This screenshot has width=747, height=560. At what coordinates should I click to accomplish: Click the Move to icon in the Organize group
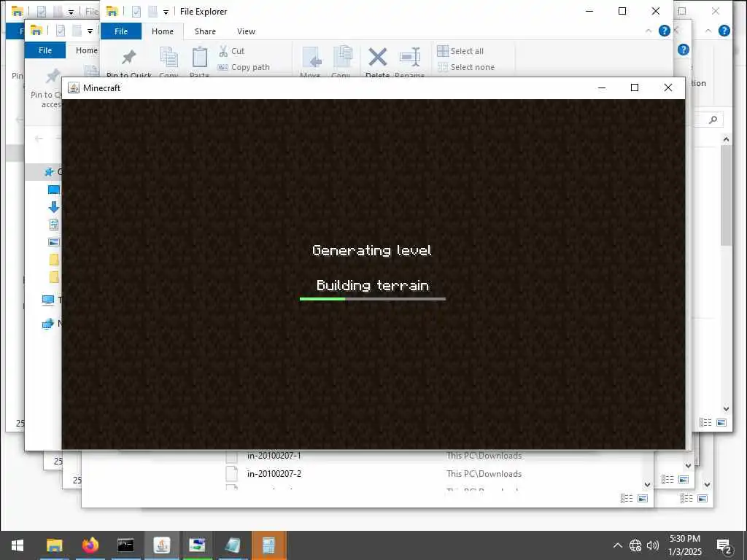(x=311, y=57)
